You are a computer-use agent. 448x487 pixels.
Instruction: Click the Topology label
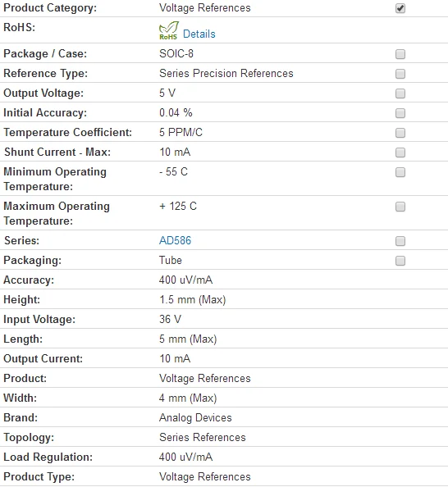coord(29,438)
